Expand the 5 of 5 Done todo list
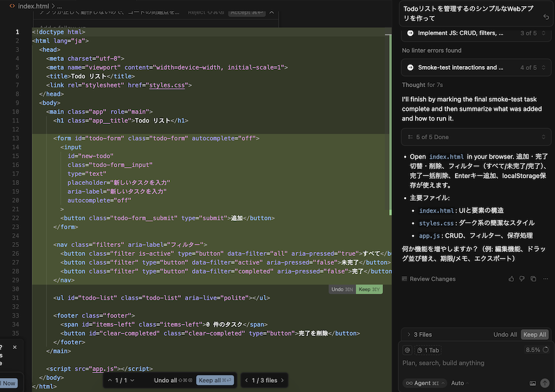The image size is (555, 392). (476, 137)
